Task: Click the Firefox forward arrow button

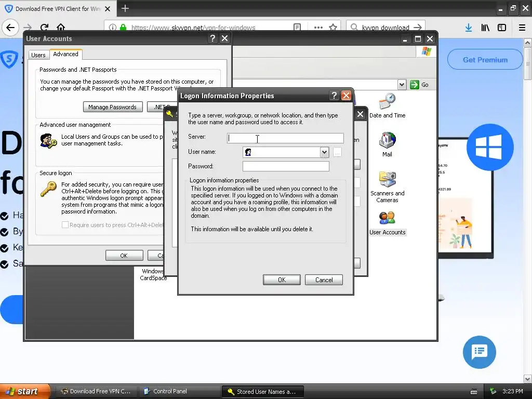Action: (28, 28)
